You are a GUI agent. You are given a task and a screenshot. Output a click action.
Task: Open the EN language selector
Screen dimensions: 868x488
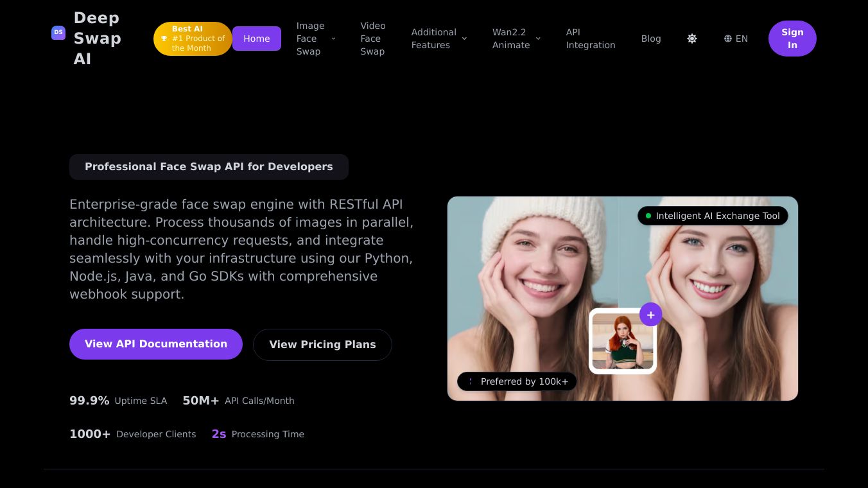736,39
